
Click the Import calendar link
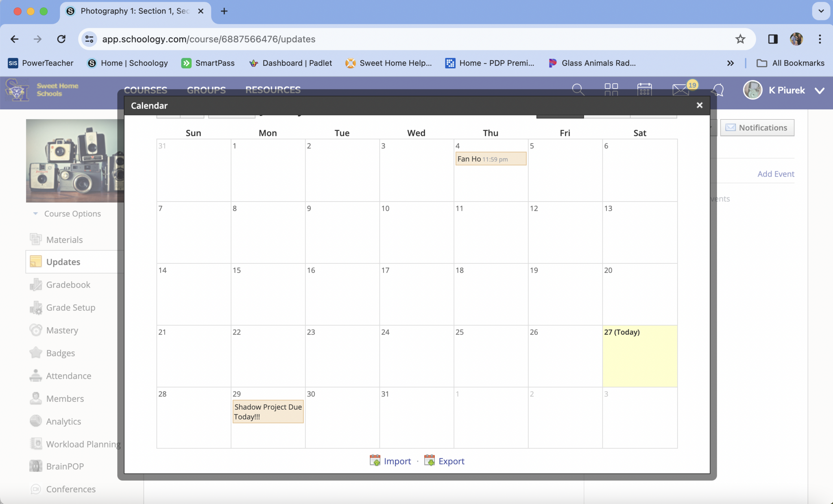pyautogui.click(x=397, y=461)
